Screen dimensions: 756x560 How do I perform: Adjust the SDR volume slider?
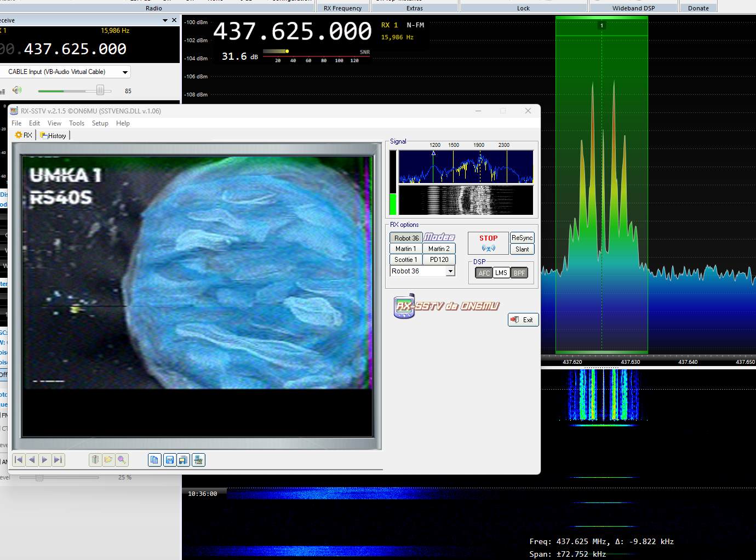[x=100, y=90]
